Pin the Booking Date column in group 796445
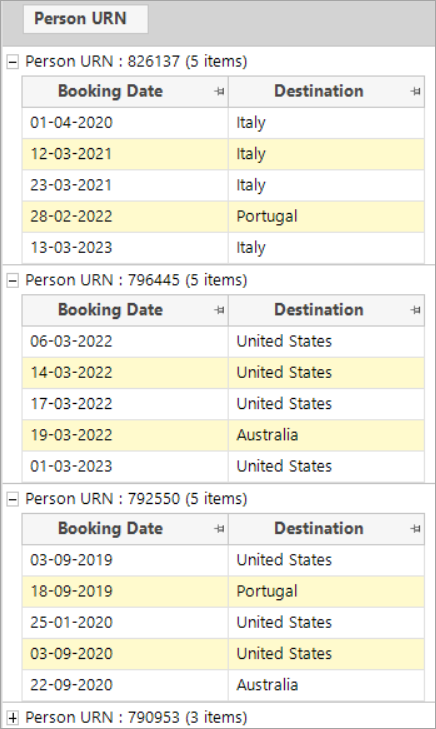 click(x=219, y=310)
